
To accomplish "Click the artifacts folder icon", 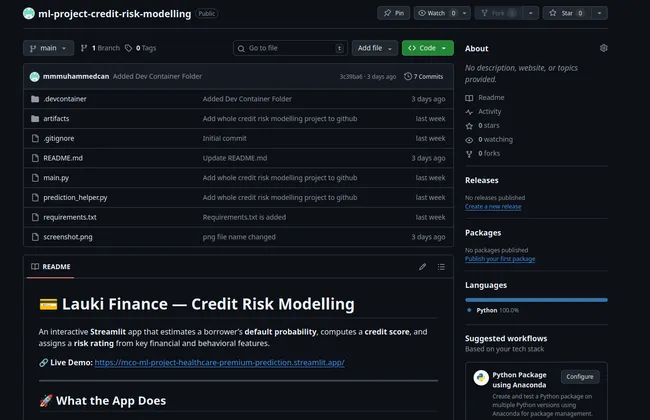I will tap(35, 119).
